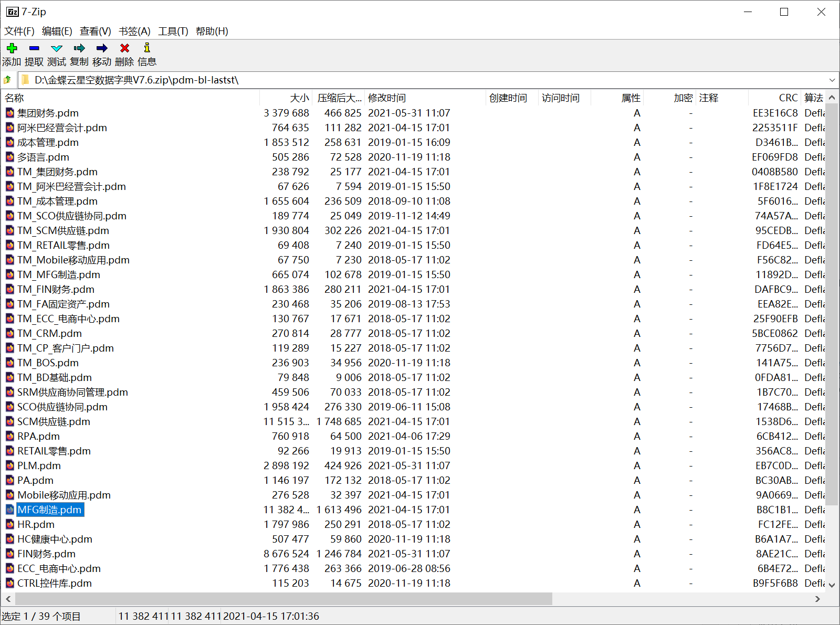Click the horizontal scrollbar left arrow

coord(8,599)
